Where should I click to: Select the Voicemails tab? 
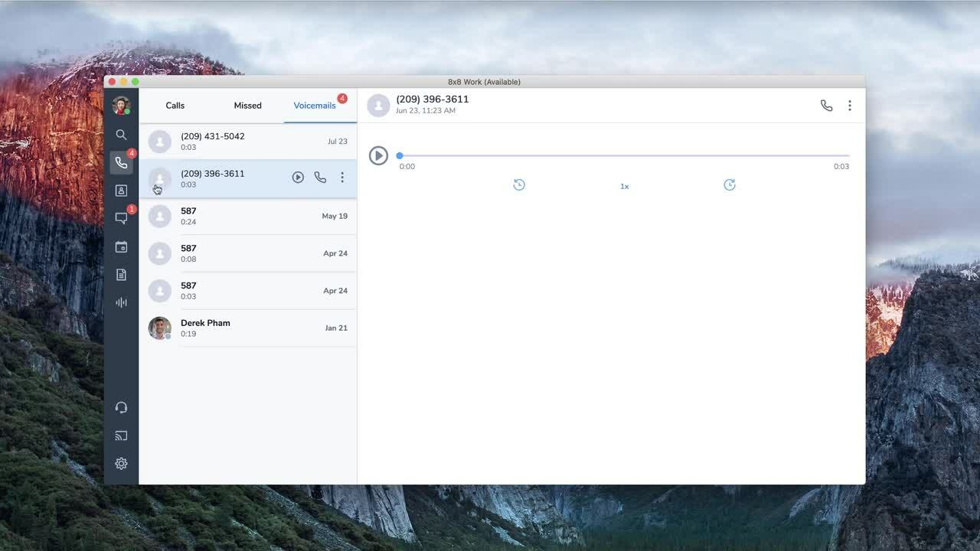click(x=315, y=106)
